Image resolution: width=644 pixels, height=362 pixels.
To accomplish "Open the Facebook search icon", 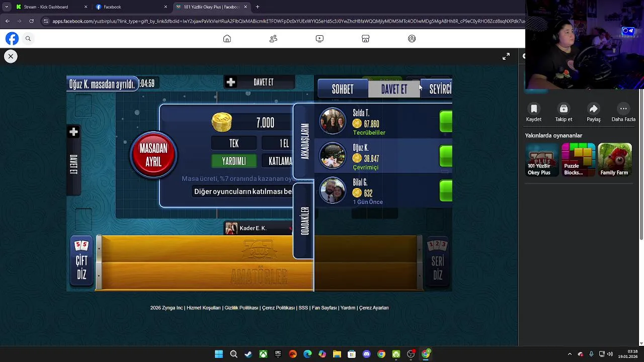I will click(28, 39).
